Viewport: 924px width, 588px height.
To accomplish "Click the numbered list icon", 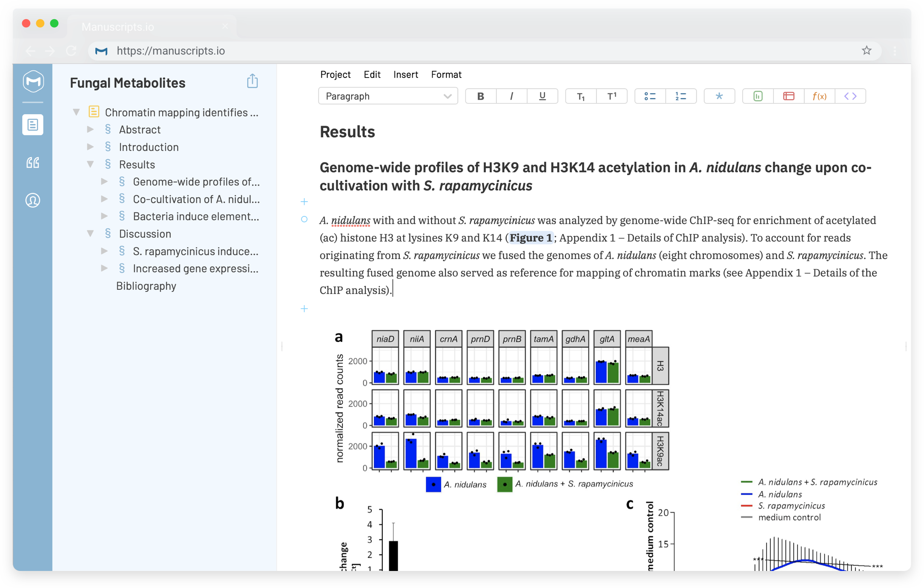I will pyautogui.click(x=682, y=95).
